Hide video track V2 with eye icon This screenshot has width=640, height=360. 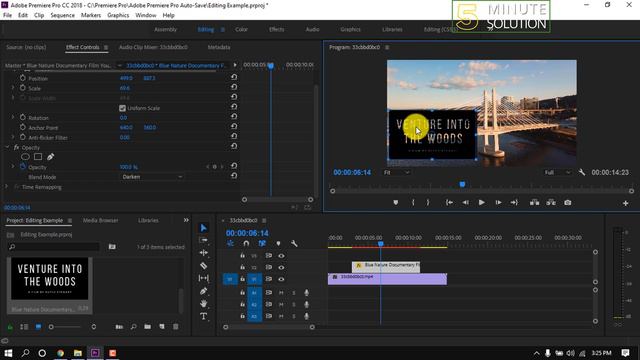281,268
